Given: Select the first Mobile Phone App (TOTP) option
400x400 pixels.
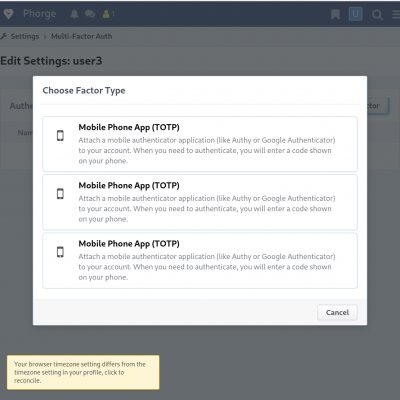Looking at the screenshot, I should pos(200,144).
